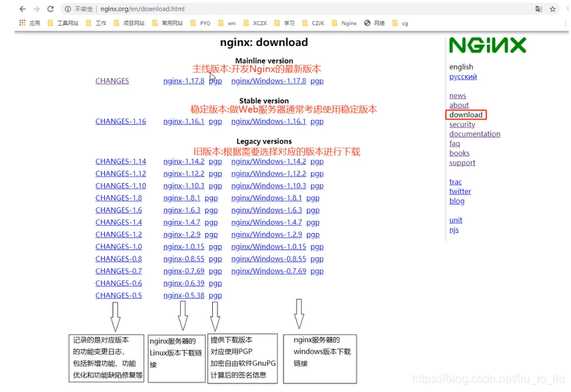Open pgp signature for nginx/Windows-1.17.8

pyautogui.click(x=316, y=81)
